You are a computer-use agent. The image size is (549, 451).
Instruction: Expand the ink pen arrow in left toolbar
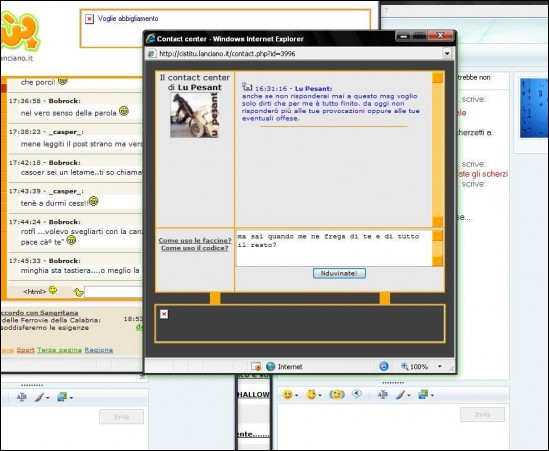pyautogui.click(x=48, y=398)
